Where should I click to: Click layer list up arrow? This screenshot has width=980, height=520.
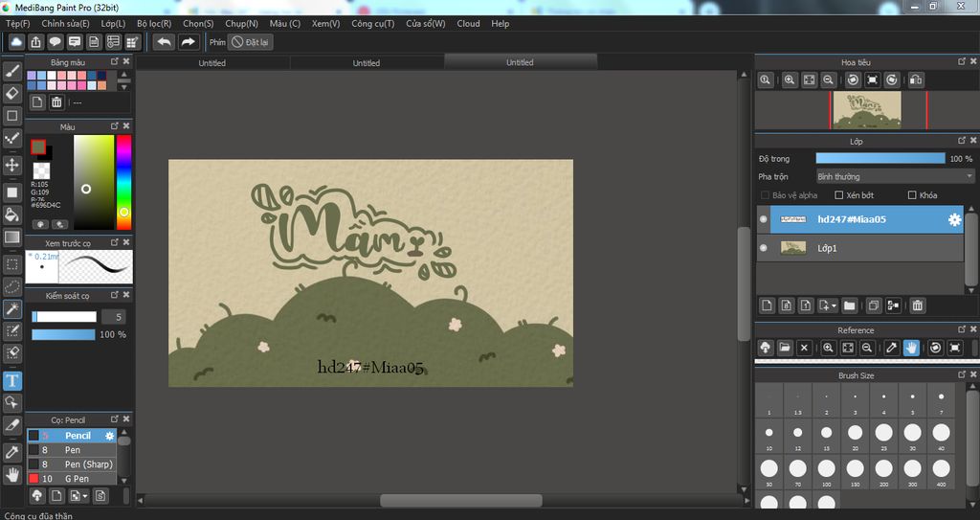971,209
